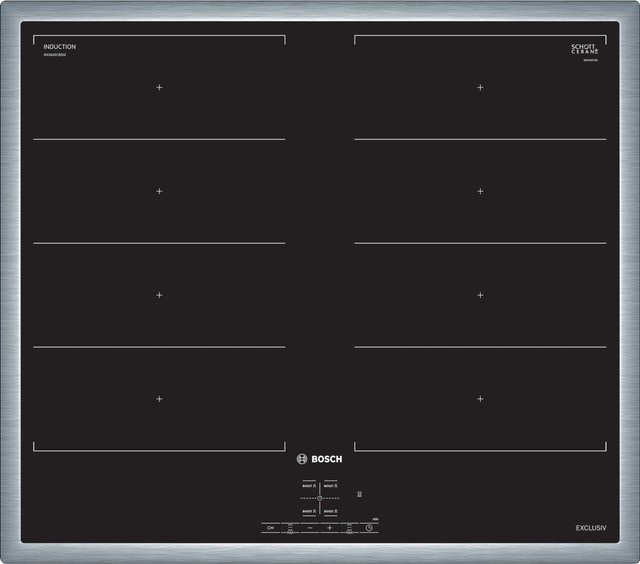Click the EXCLUSIV label
The image size is (640, 564).
click(x=591, y=528)
